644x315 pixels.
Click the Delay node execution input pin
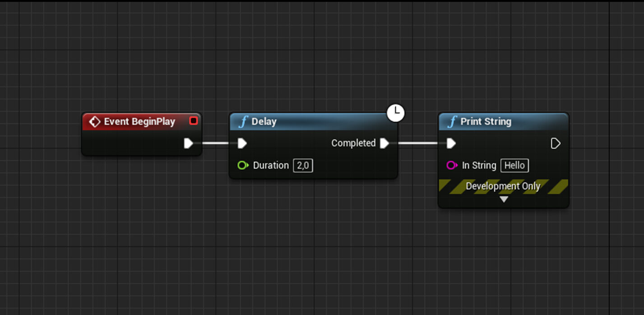(x=242, y=144)
